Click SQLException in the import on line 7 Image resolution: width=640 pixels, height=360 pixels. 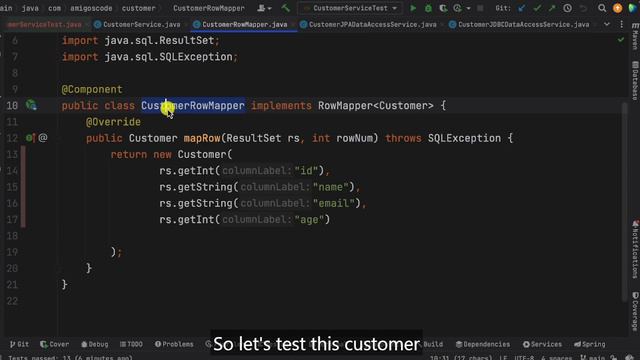[196, 57]
